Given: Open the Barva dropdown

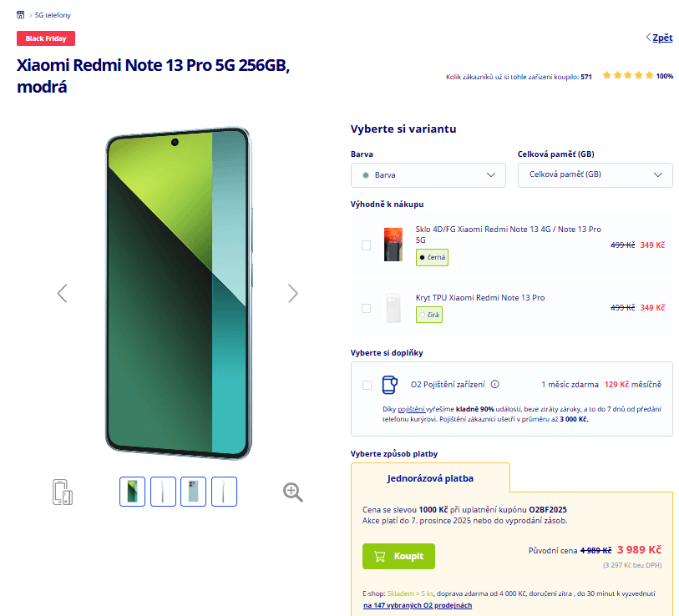Looking at the screenshot, I should click(428, 175).
